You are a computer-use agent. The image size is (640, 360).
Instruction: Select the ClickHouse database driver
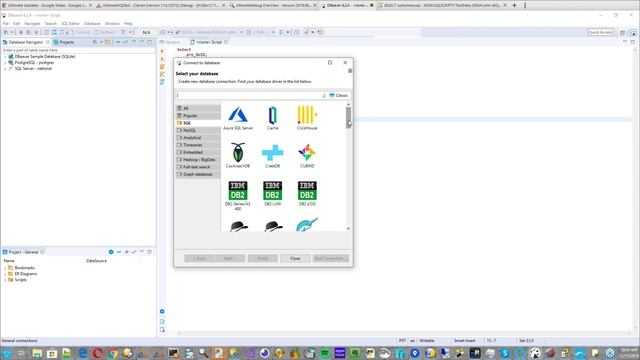click(307, 118)
